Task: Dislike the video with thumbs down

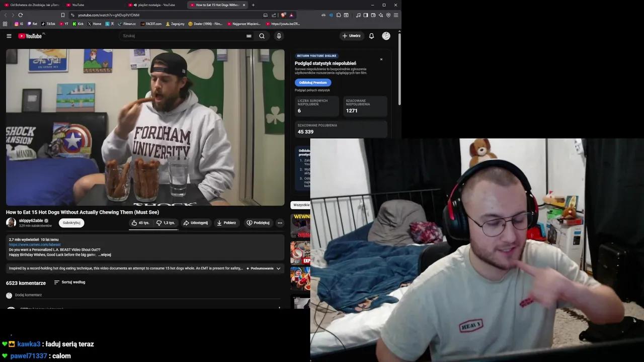Action: point(166,223)
